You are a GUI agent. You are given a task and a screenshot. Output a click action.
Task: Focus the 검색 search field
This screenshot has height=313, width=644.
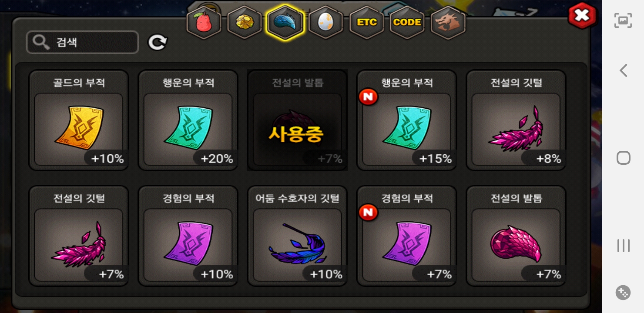click(x=82, y=42)
